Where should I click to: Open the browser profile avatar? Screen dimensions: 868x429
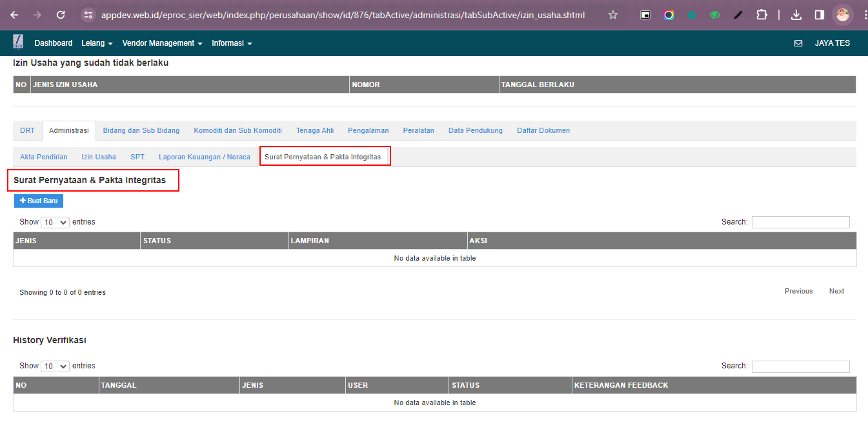(842, 14)
